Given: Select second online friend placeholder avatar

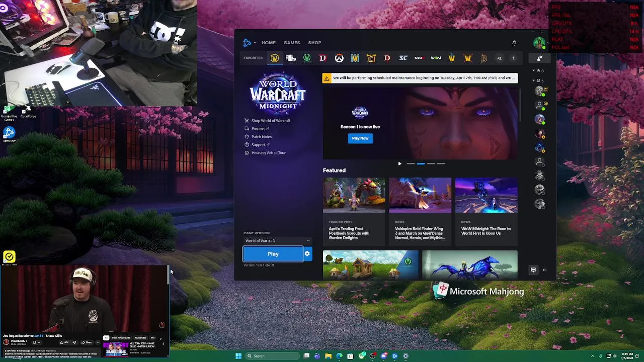Looking at the screenshot, I should [540, 105].
